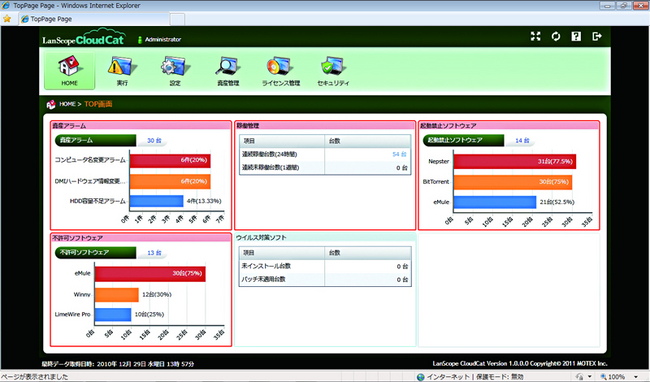Refresh the dashboard with the reload icon
The image size is (650, 382).
[556, 36]
